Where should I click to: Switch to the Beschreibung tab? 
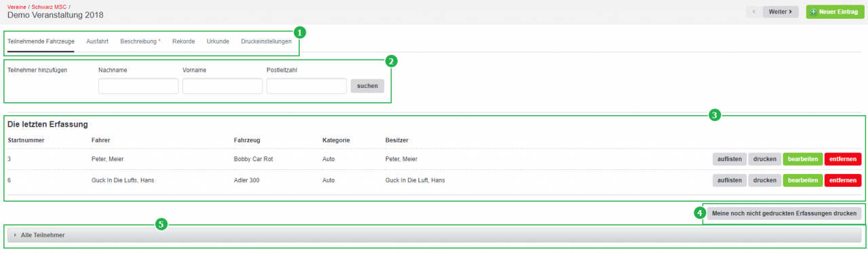pyautogui.click(x=140, y=41)
